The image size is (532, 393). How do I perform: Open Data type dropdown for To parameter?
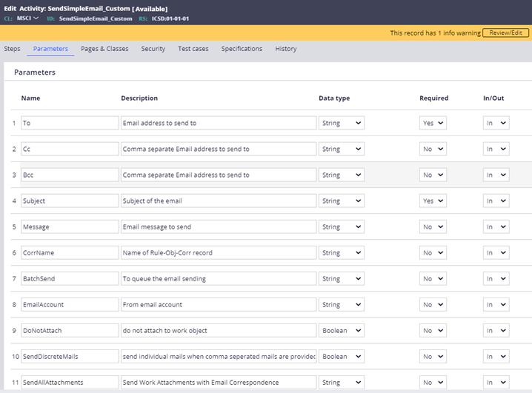click(341, 123)
